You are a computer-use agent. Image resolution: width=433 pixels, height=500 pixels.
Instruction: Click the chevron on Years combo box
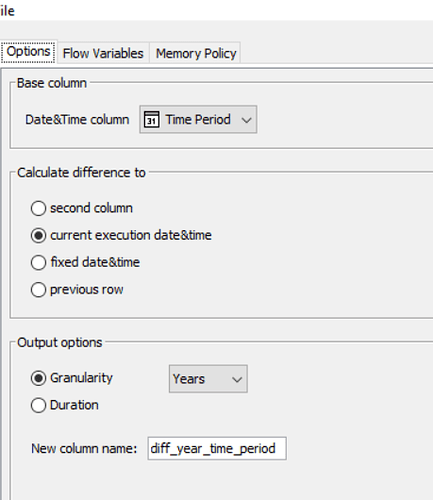click(237, 379)
